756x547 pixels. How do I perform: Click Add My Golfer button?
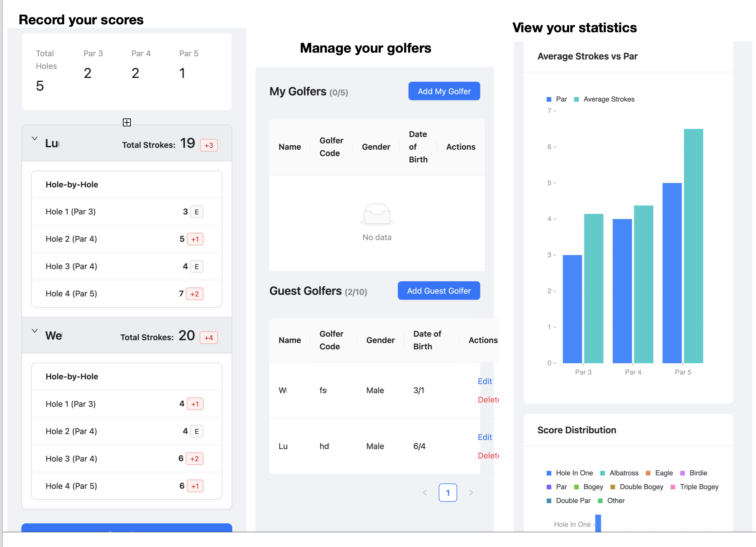444,91
